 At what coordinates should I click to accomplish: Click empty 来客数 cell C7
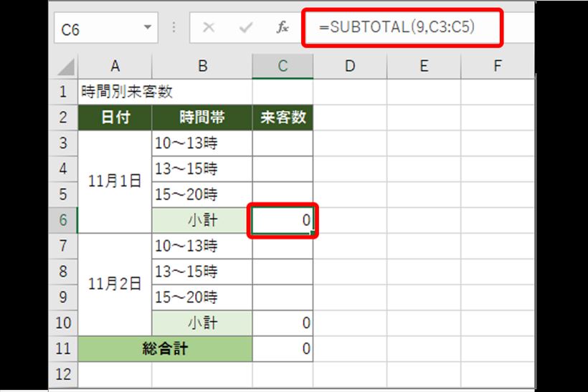point(283,247)
